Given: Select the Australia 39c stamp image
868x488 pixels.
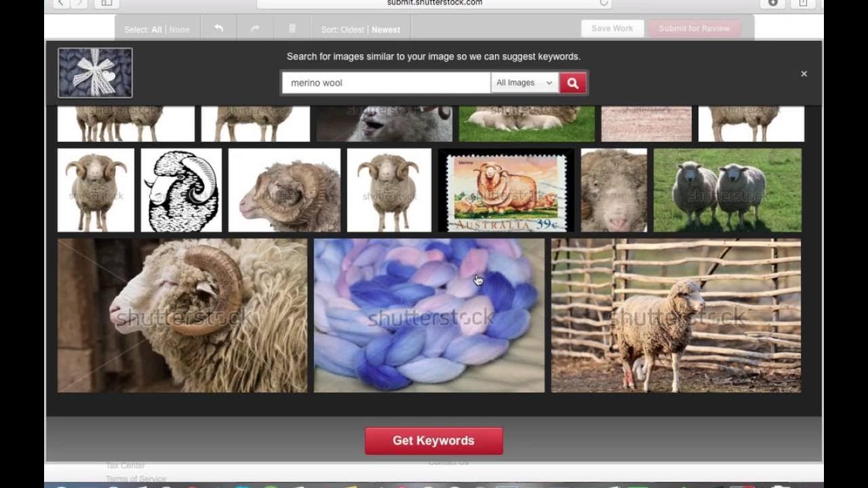Looking at the screenshot, I should coord(506,190).
